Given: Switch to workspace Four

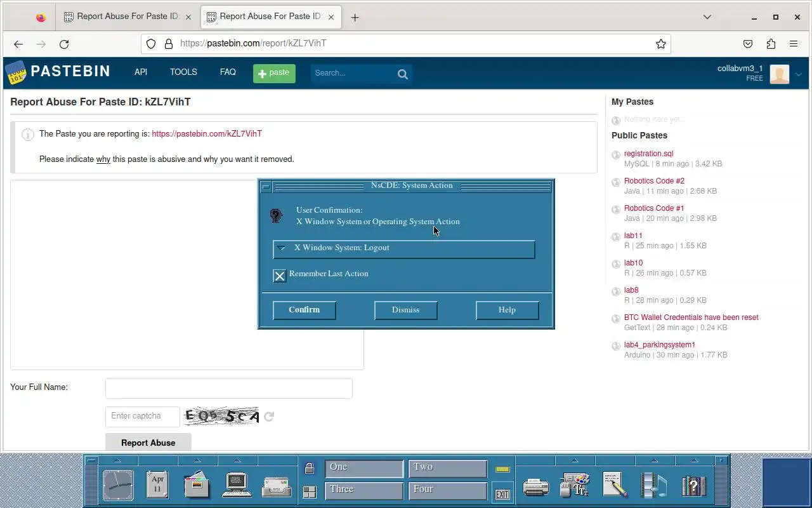Looking at the screenshot, I should click(448, 491).
